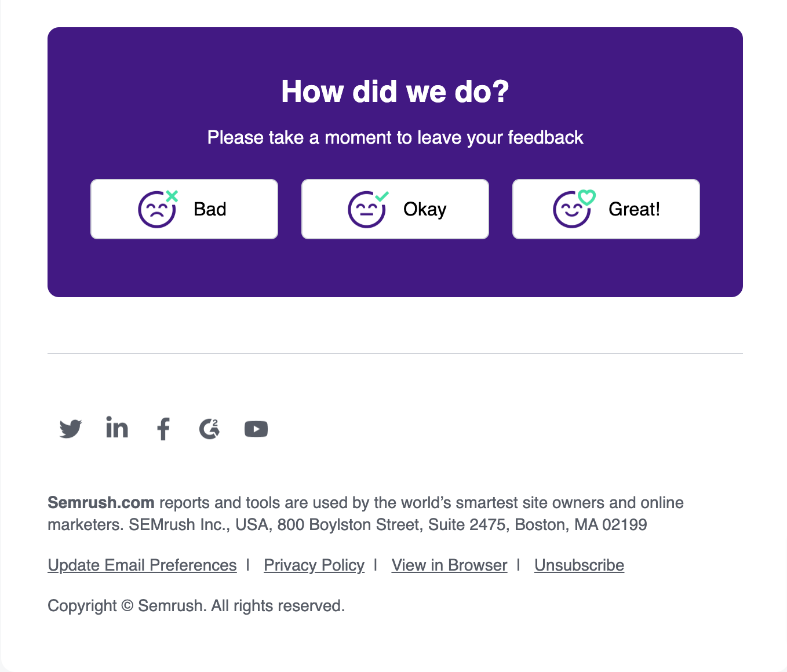Visit Semrush on Facebook
The image size is (787, 672).
click(163, 429)
